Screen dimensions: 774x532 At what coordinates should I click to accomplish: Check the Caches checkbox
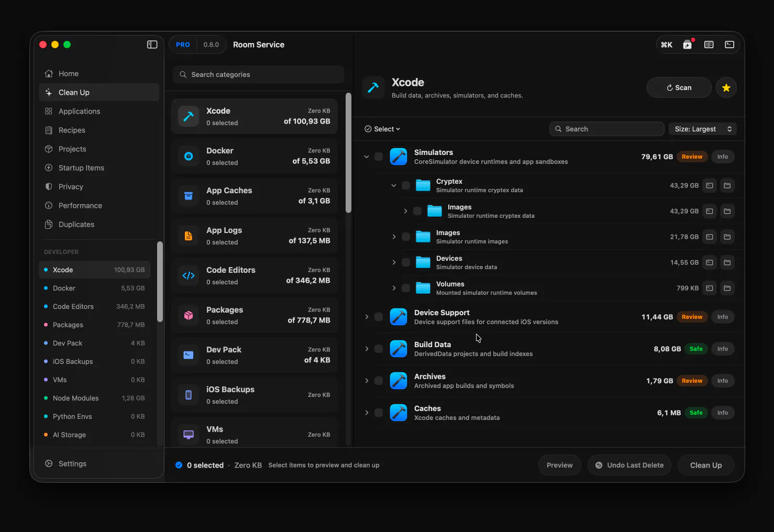click(379, 413)
